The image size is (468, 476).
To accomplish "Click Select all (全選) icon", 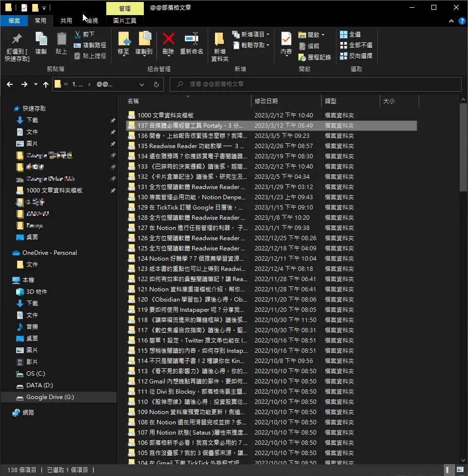I will click(x=344, y=34).
